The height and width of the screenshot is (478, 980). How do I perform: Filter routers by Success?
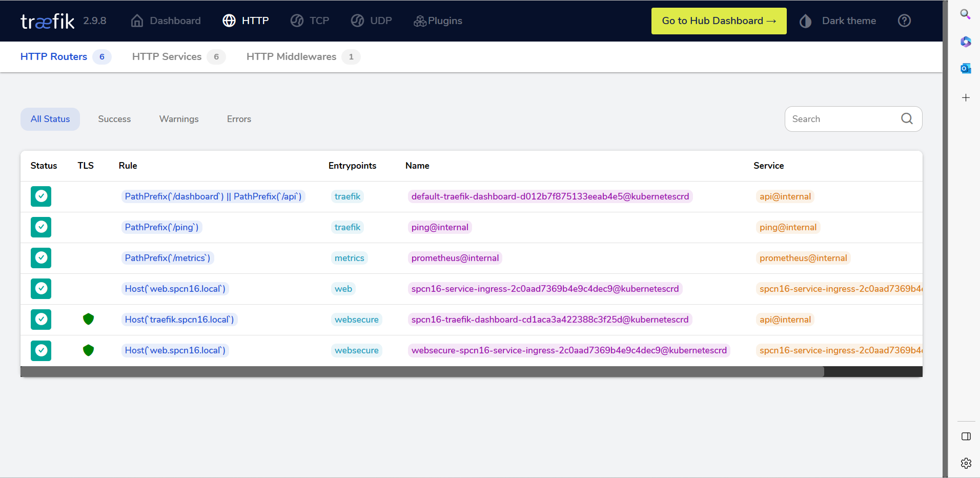114,119
